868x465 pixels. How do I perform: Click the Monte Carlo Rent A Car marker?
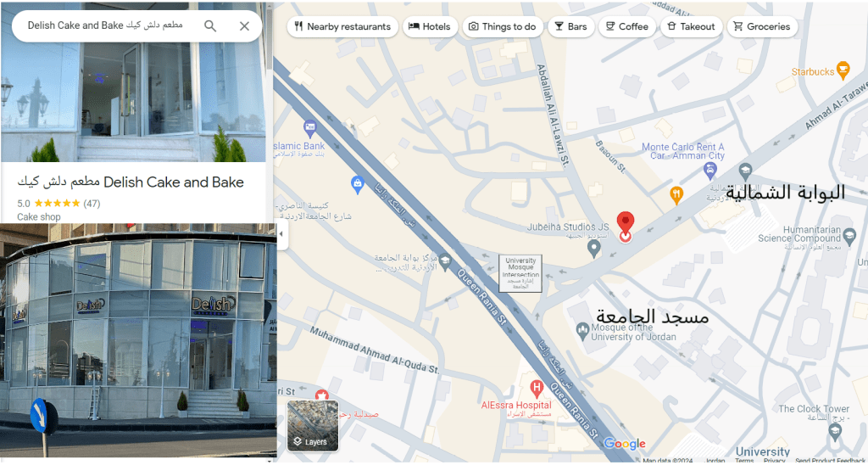[709, 171]
